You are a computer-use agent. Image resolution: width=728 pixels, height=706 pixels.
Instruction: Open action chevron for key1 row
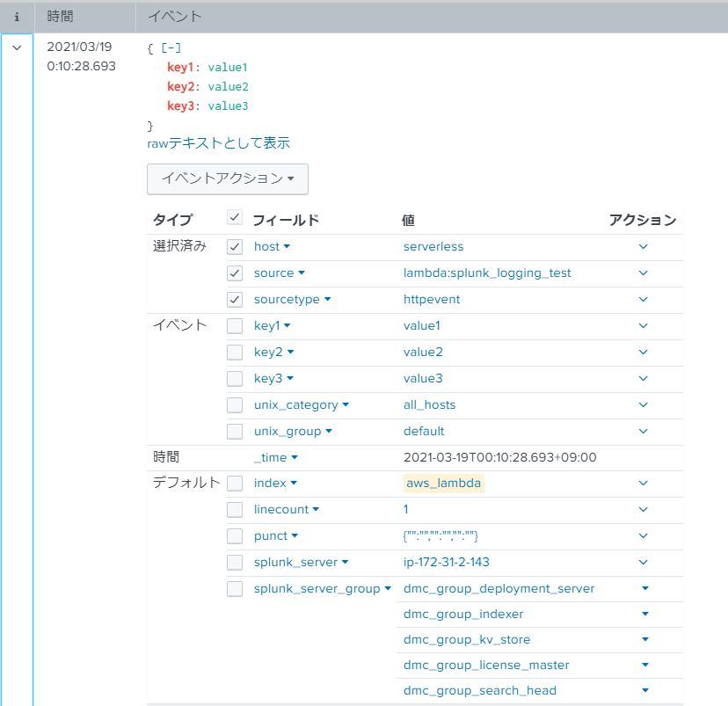pos(643,326)
